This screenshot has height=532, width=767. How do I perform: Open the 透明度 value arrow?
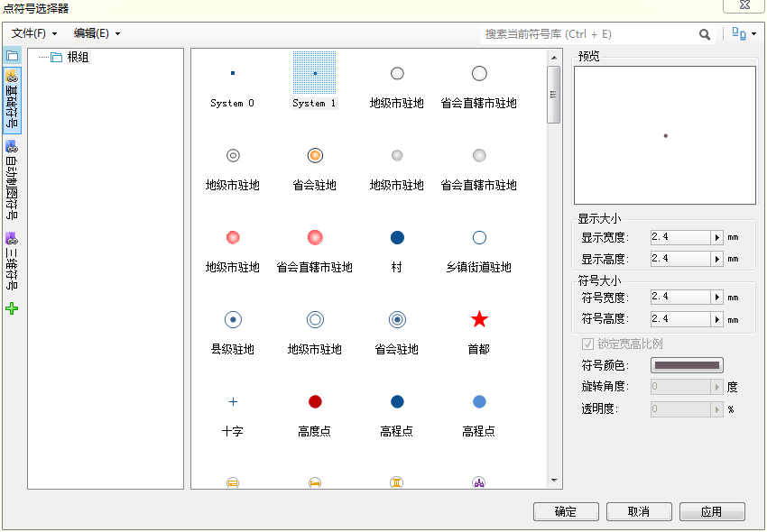click(717, 409)
